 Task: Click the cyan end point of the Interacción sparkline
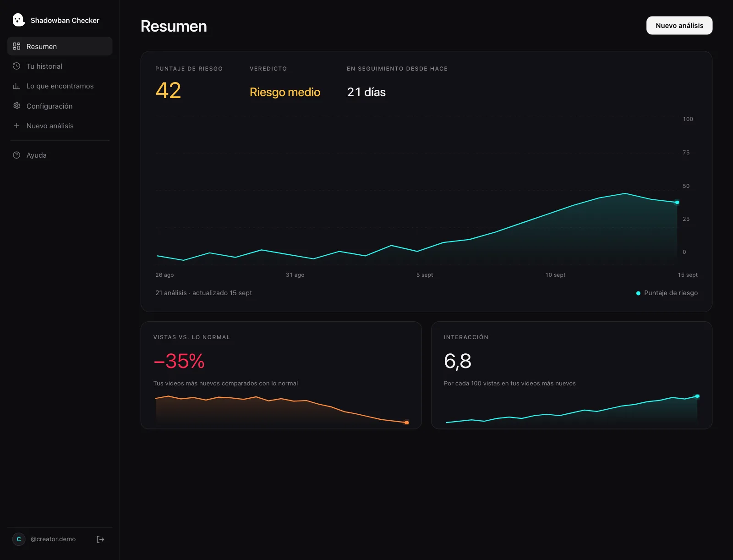coord(697,396)
